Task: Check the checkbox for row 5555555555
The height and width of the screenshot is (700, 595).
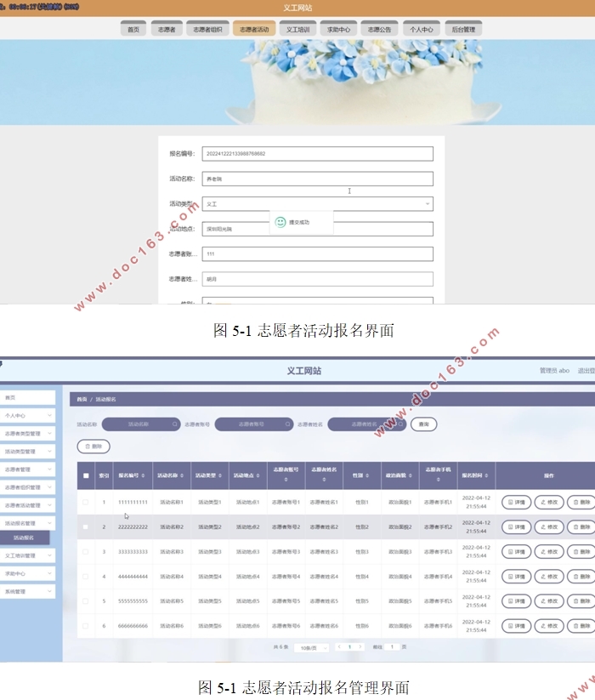Action: [x=86, y=600]
